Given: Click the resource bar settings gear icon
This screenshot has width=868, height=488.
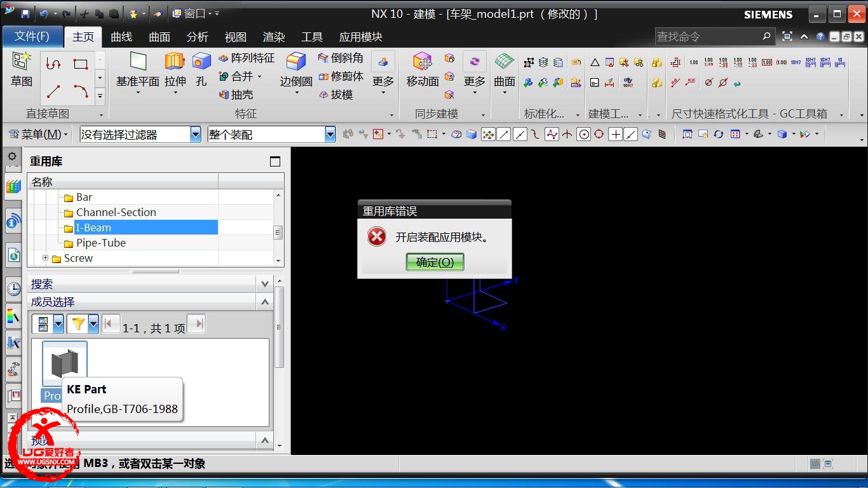Looking at the screenshot, I should (x=13, y=156).
